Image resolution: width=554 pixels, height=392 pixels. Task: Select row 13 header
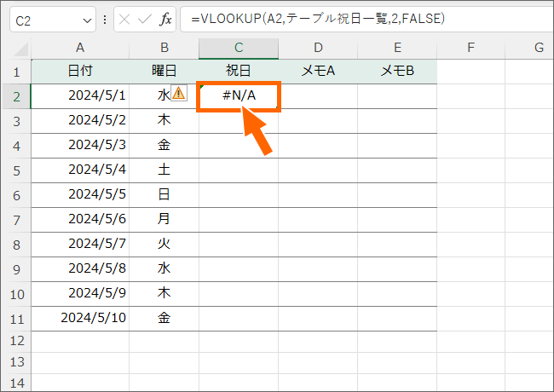tap(16, 362)
